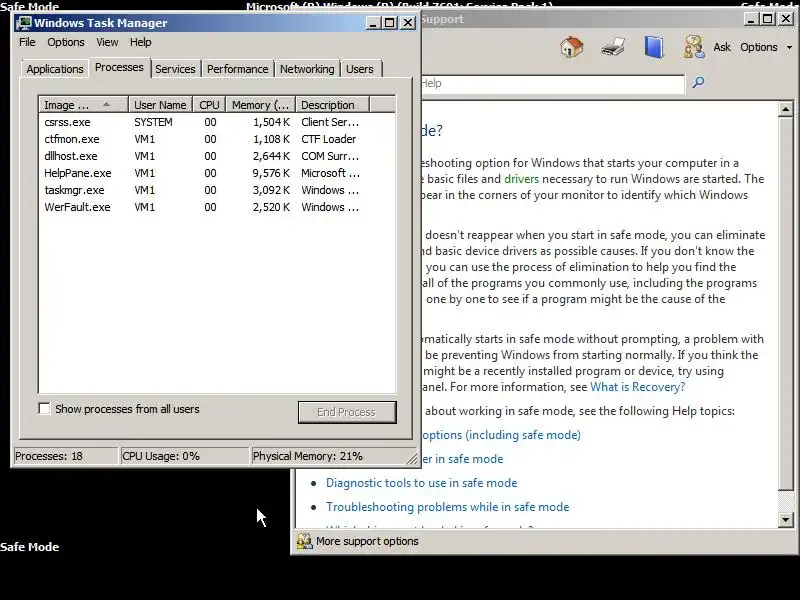Viewport: 800px width, 600px height.
Task: Open the View menu
Action: click(107, 42)
